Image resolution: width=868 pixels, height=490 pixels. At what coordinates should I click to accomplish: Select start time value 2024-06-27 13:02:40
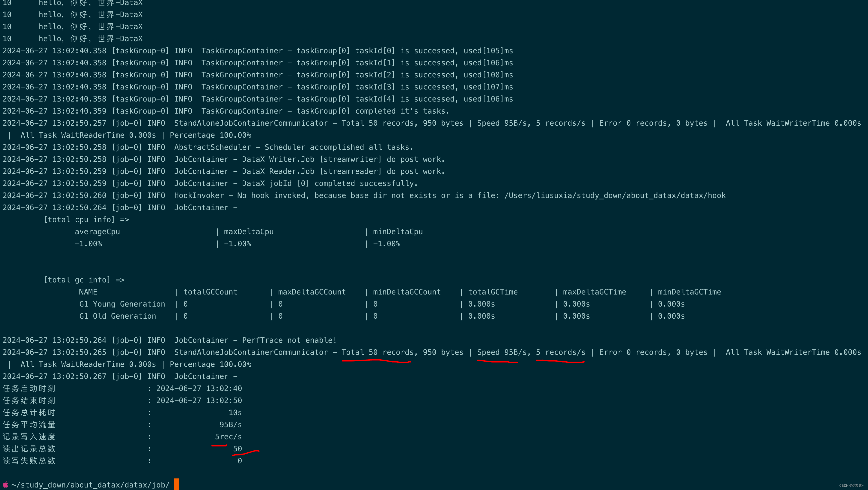click(199, 388)
